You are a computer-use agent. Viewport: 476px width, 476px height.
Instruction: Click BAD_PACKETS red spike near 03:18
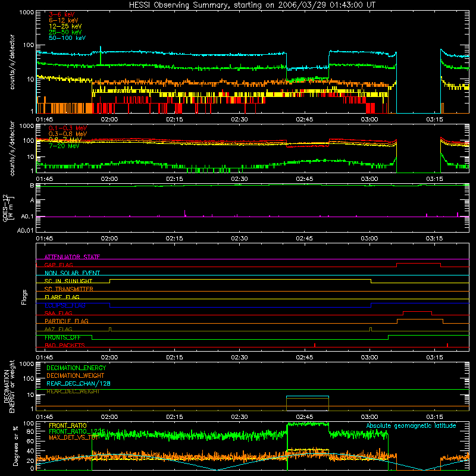447,345
